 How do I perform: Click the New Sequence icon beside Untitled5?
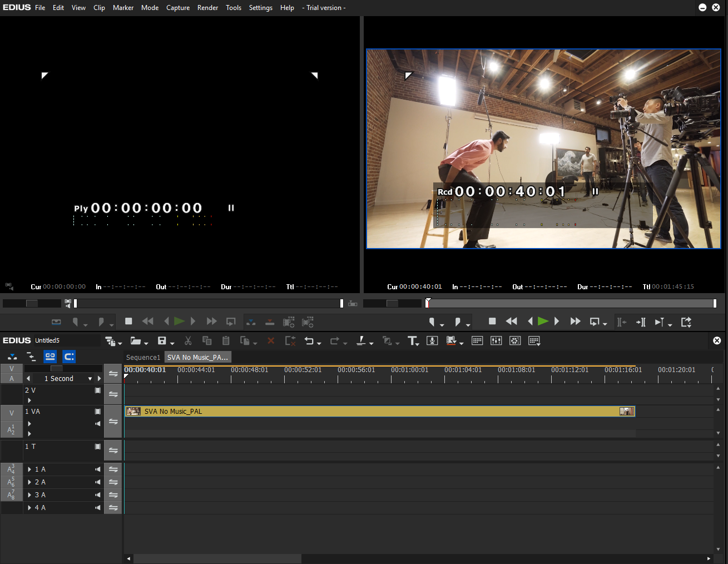coord(110,340)
